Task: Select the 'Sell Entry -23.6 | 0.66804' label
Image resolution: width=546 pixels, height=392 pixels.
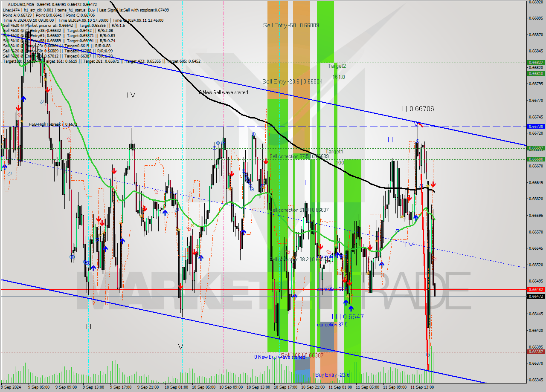Action: pyautogui.click(x=292, y=81)
